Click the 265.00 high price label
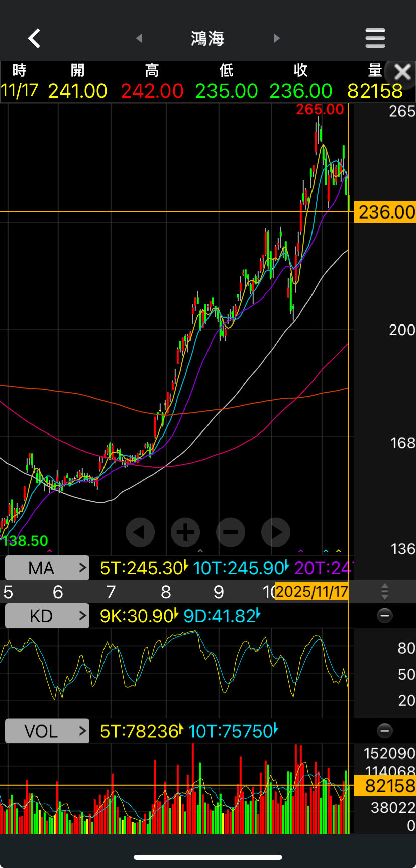 click(x=320, y=110)
